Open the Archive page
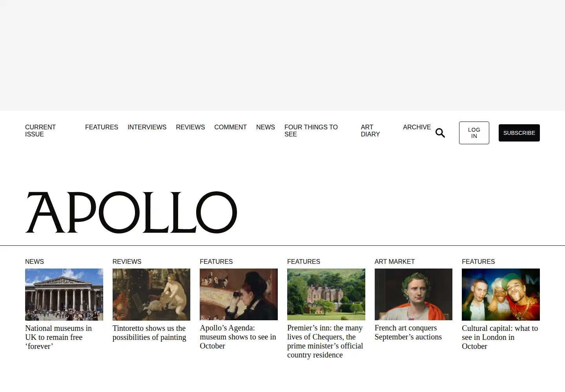Screen dimensions: 565x392 (417, 127)
